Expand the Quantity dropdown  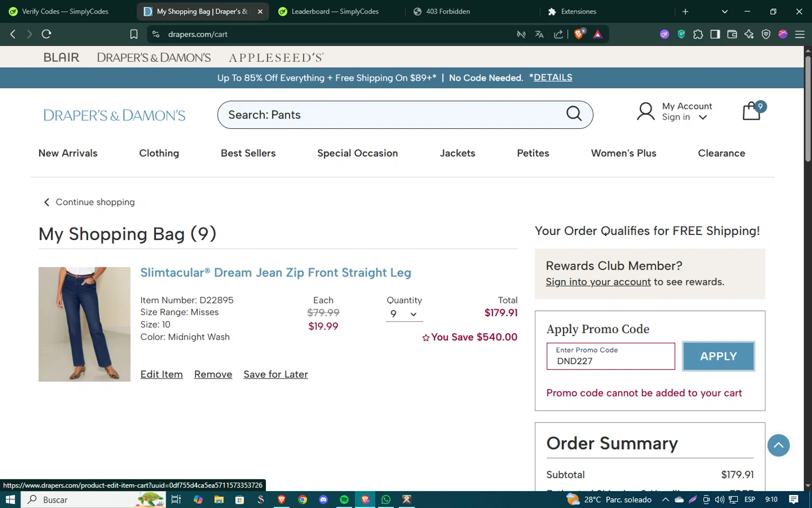(x=404, y=314)
